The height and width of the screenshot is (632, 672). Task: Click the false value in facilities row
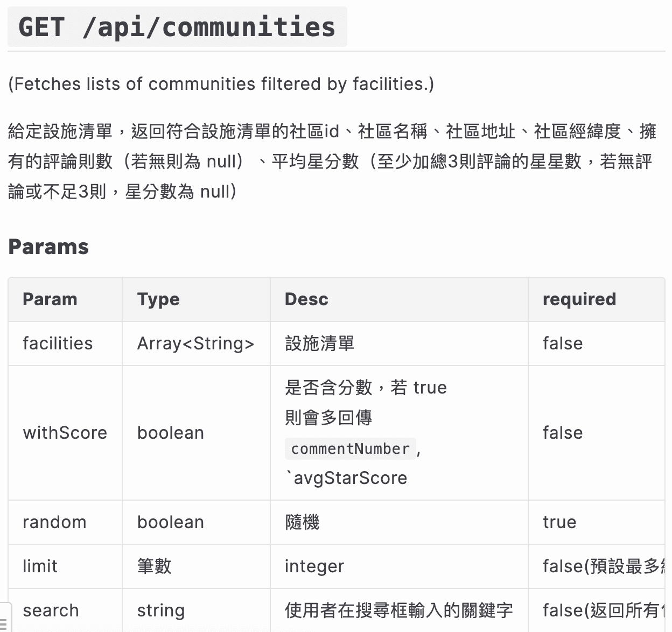[x=563, y=343]
